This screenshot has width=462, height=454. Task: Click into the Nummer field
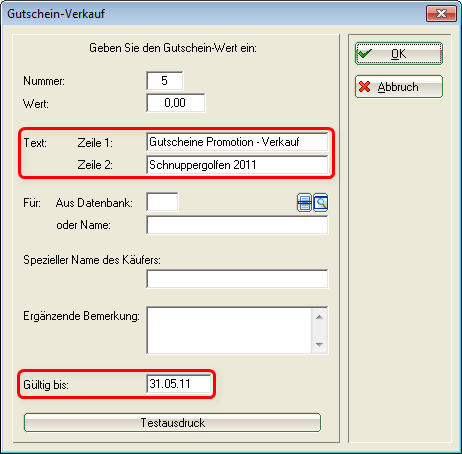[165, 81]
